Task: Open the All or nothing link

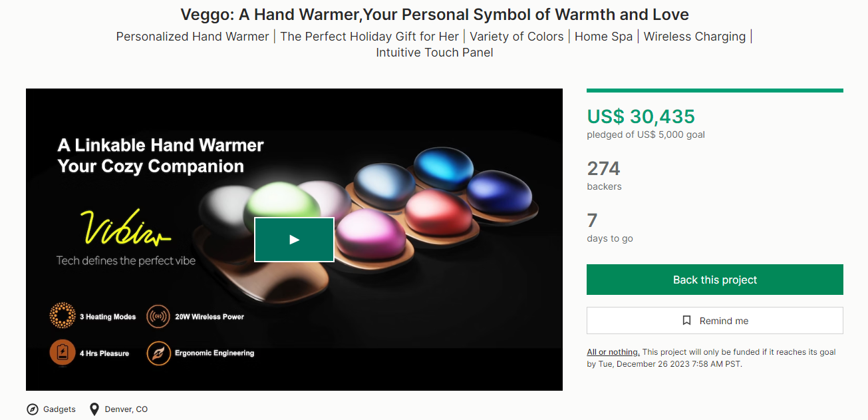Action: click(x=613, y=352)
